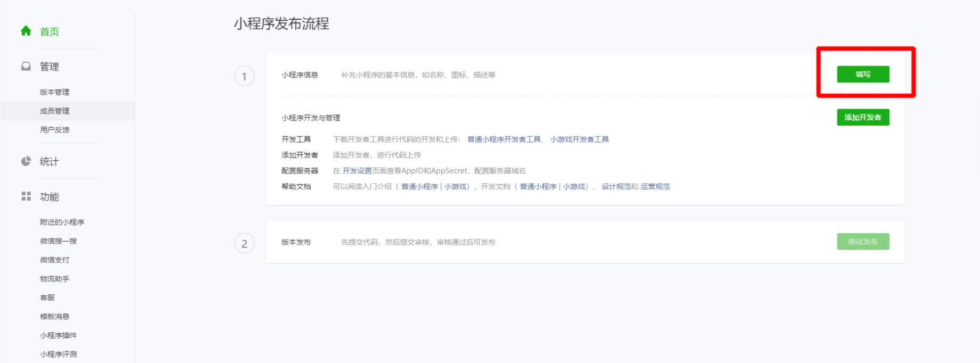Click the step 1 circle marker

[x=245, y=76]
